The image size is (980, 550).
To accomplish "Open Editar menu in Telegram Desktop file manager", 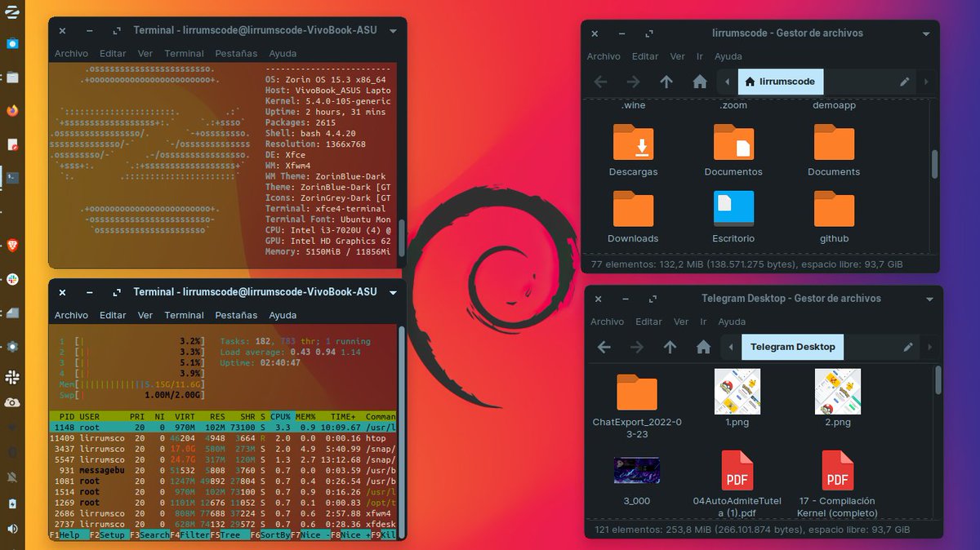I will [648, 322].
